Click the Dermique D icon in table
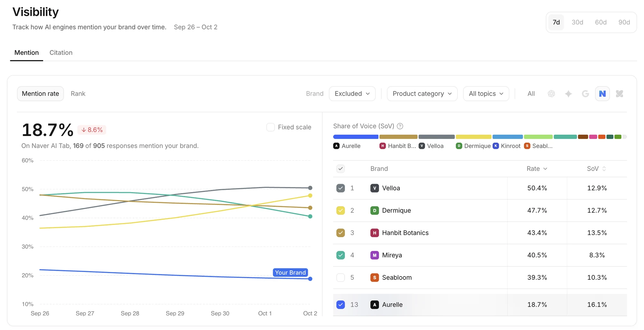 [374, 210]
